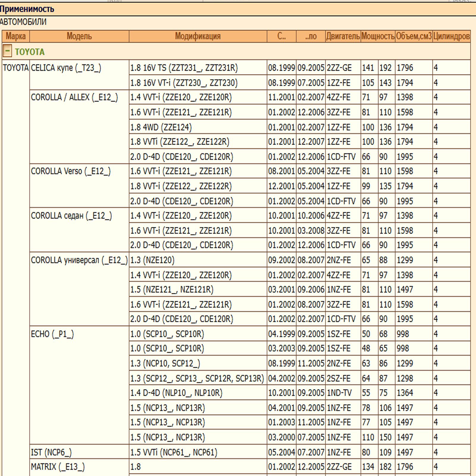Click the Цилиндров column header

pyautogui.click(x=451, y=36)
